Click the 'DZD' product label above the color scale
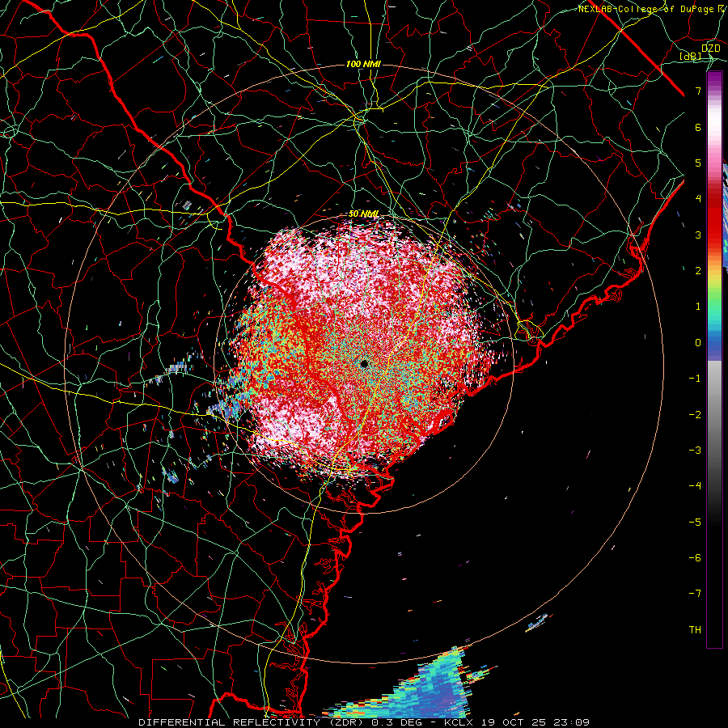Viewport: 728px width, 728px height. tap(711, 49)
